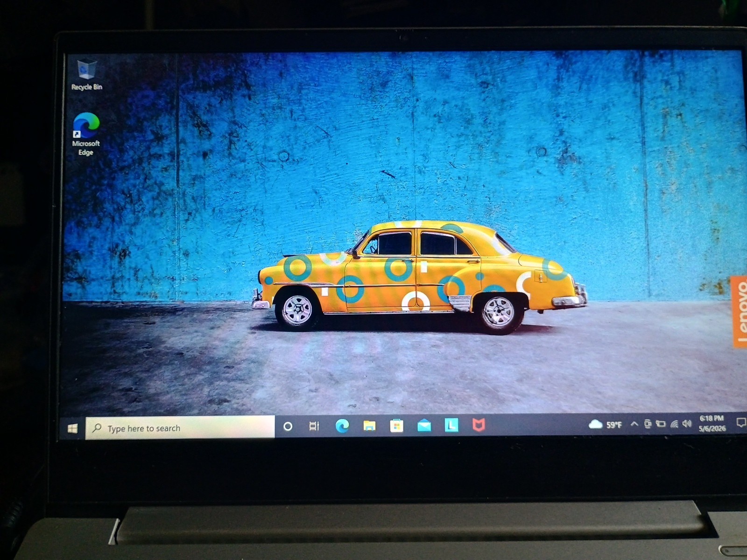Screen dimensions: 747x560
Task: Open the Windows Start menu
Action: click(x=73, y=428)
